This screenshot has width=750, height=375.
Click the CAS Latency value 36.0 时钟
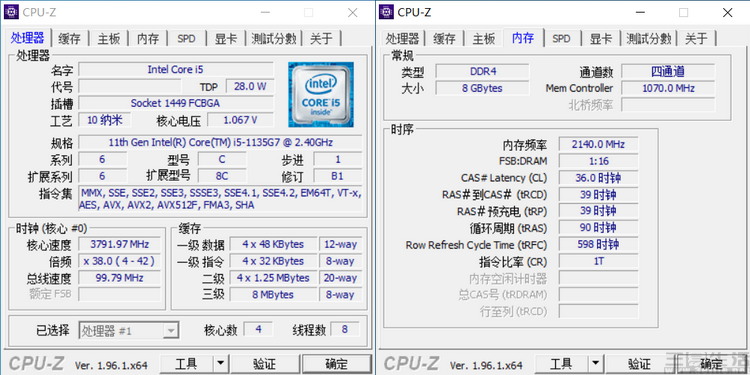(598, 178)
